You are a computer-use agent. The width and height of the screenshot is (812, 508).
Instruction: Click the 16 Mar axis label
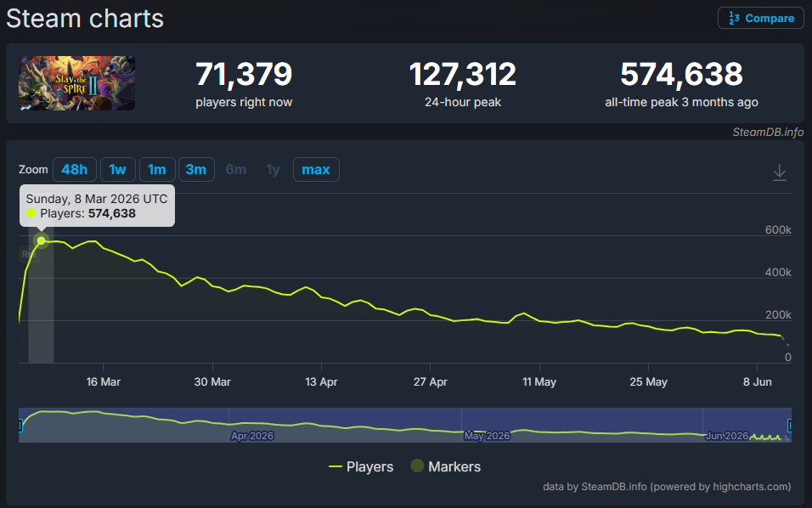(103, 382)
